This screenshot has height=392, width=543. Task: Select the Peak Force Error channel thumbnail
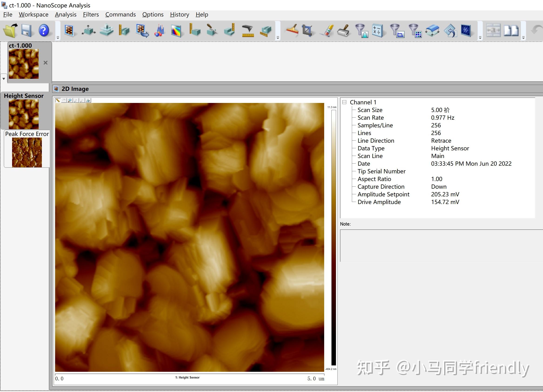pos(27,152)
